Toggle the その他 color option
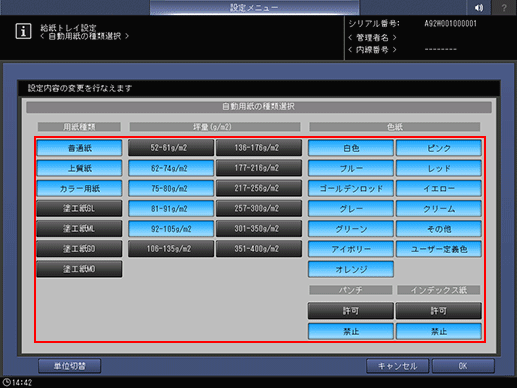 (439, 229)
